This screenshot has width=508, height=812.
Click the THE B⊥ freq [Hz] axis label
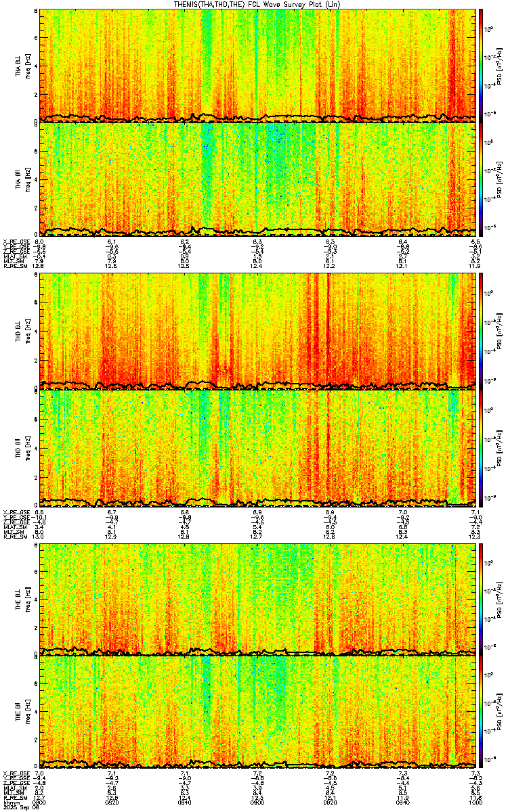[28, 600]
